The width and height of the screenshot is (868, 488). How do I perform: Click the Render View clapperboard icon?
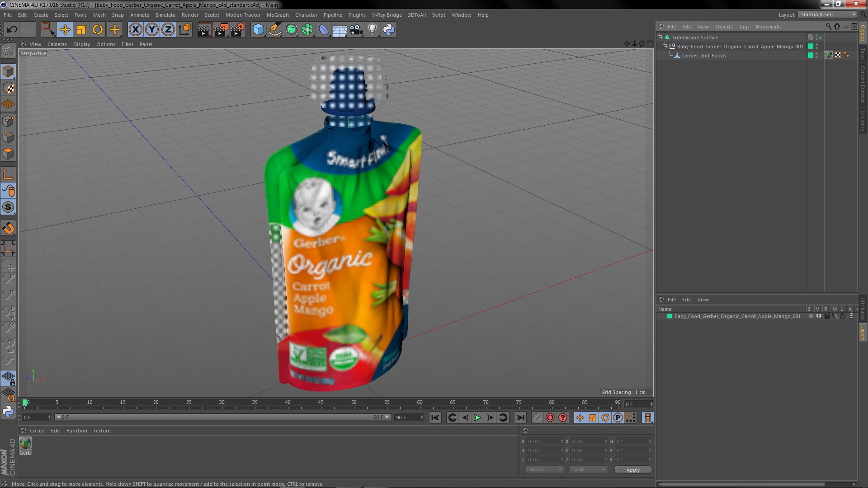point(204,30)
